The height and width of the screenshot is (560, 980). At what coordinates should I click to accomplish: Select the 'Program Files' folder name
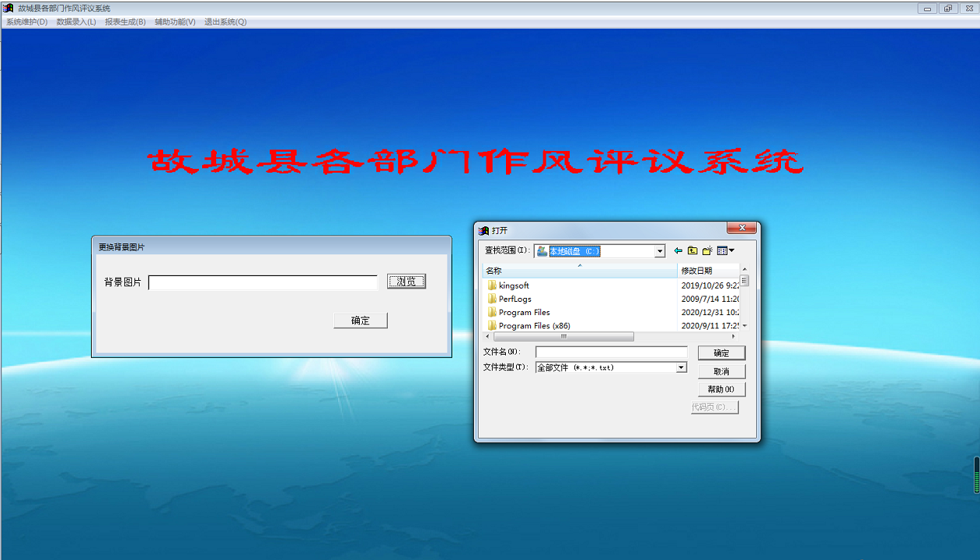[x=525, y=312]
